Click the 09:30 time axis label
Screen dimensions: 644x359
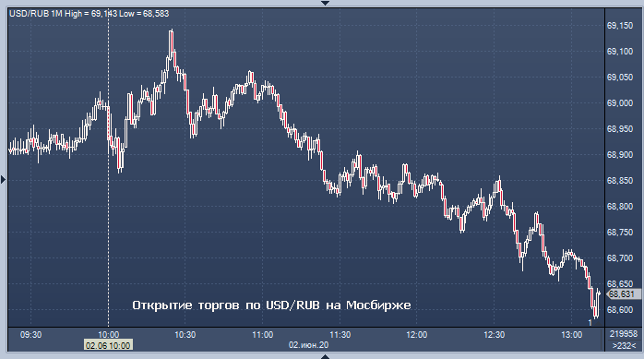(x=30, y=335)
